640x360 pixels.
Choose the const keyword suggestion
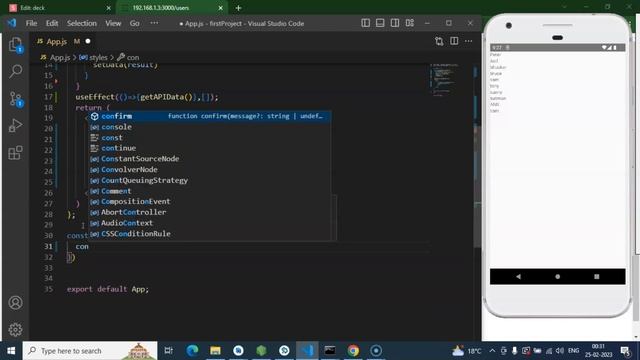pyautogui.click(x=210, y=138)
